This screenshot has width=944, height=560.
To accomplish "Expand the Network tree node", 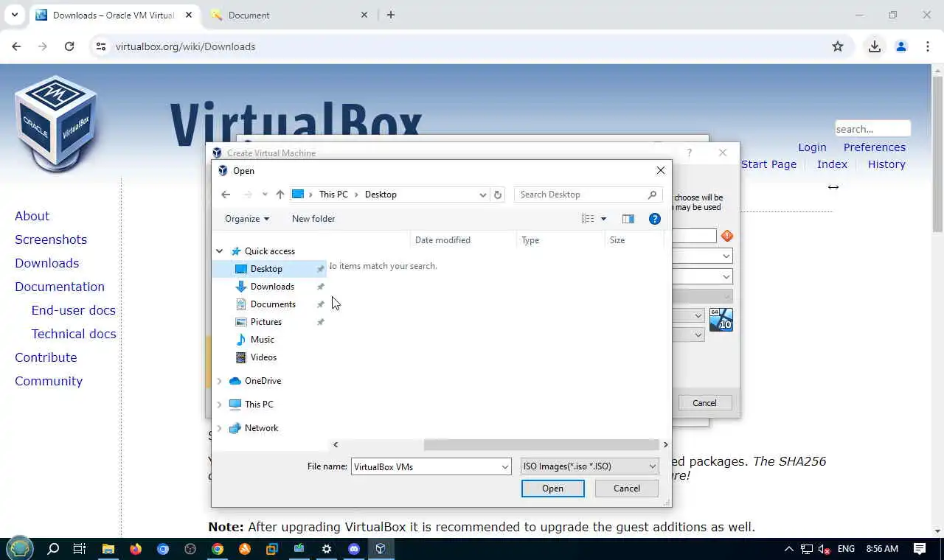I will point(219,428).
